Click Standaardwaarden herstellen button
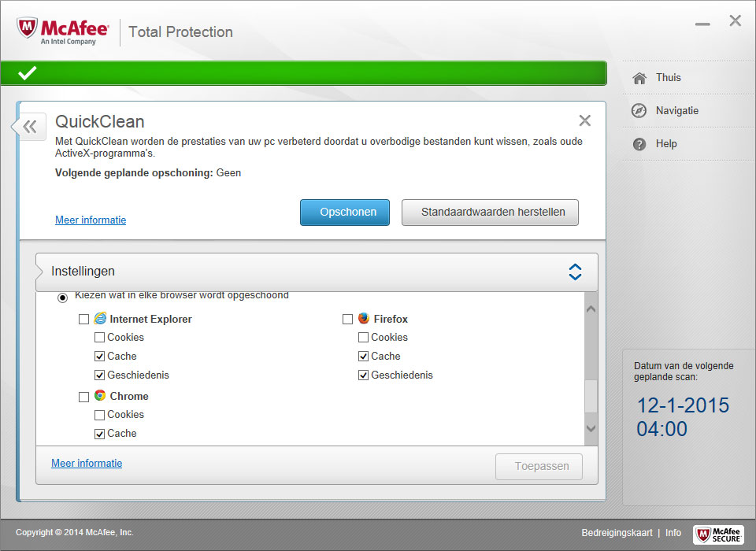 click(x=490, y=212)
